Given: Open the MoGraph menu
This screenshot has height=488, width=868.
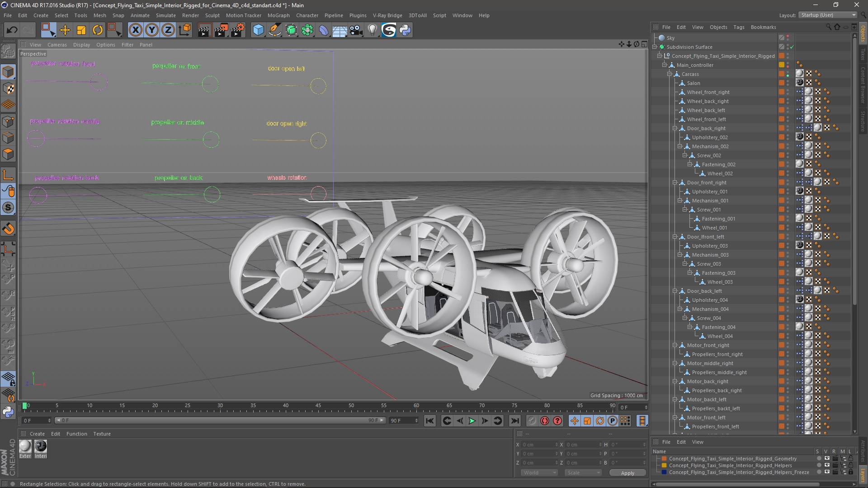Looking at the screenshot, I should (278, 15).
